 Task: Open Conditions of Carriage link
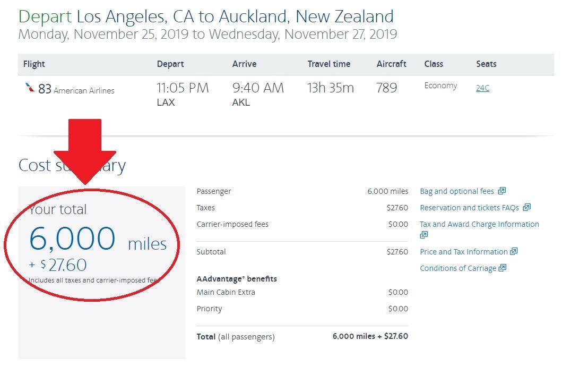(458, 268)
